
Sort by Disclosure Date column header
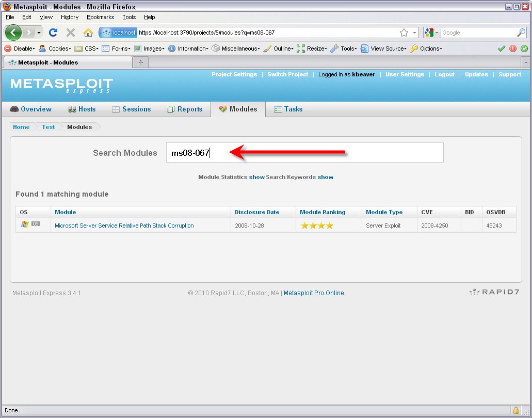(257, 212)
